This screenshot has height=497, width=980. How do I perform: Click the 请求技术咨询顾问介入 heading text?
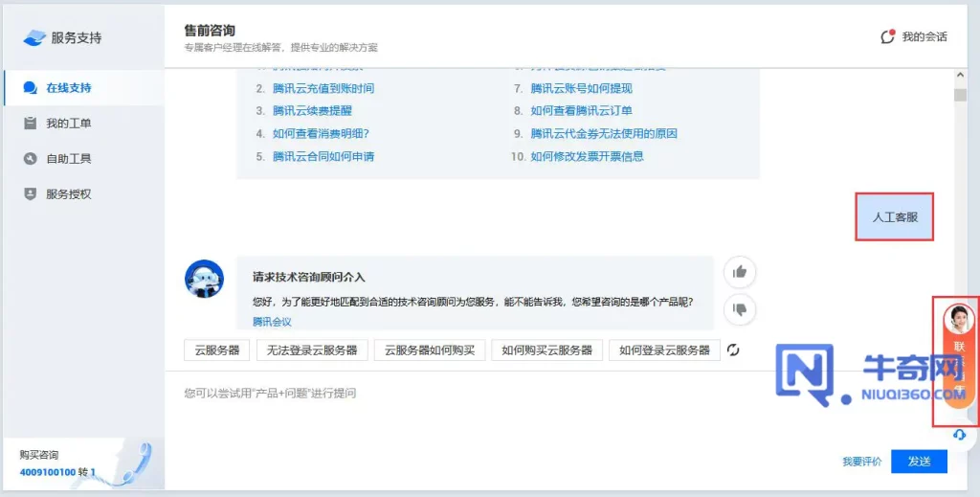coord(309,277)
